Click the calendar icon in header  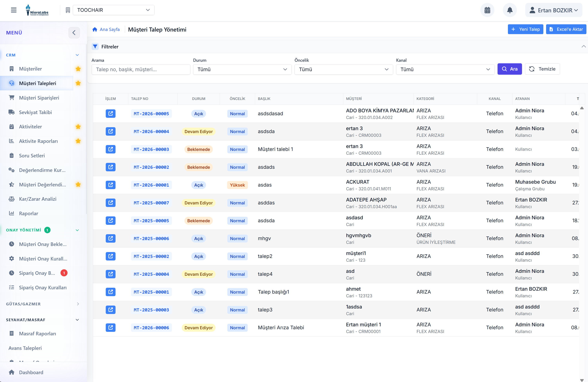click(487, 10)
